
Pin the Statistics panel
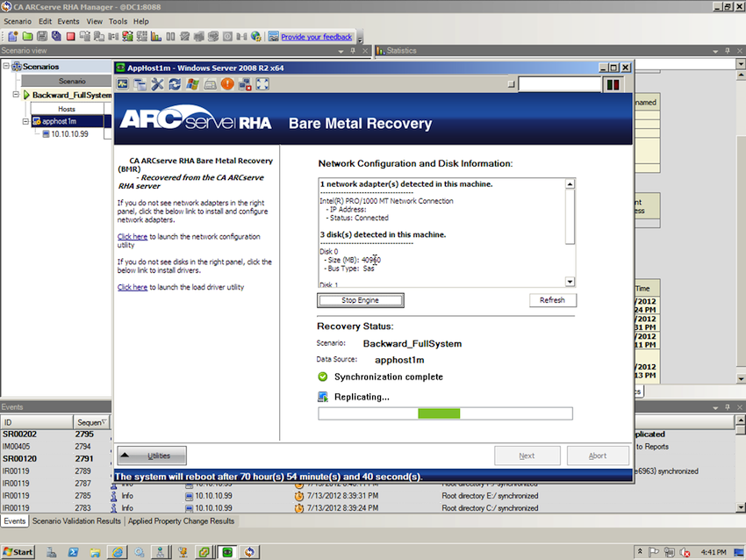728,50
